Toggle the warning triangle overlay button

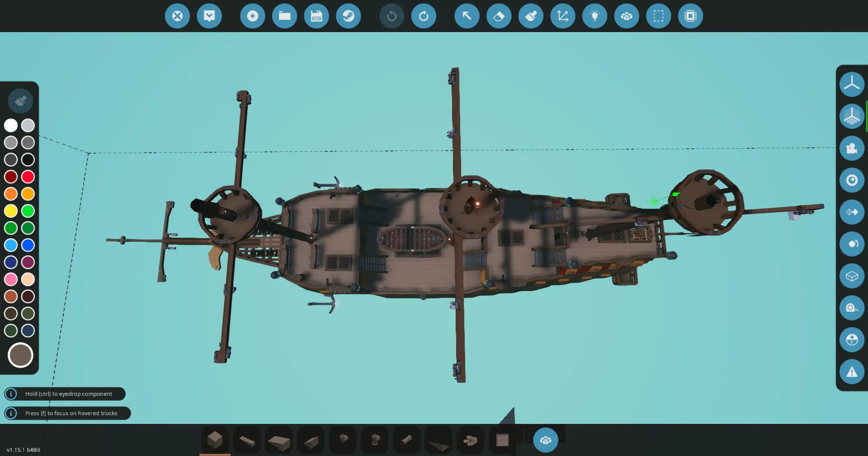point(852,372)
